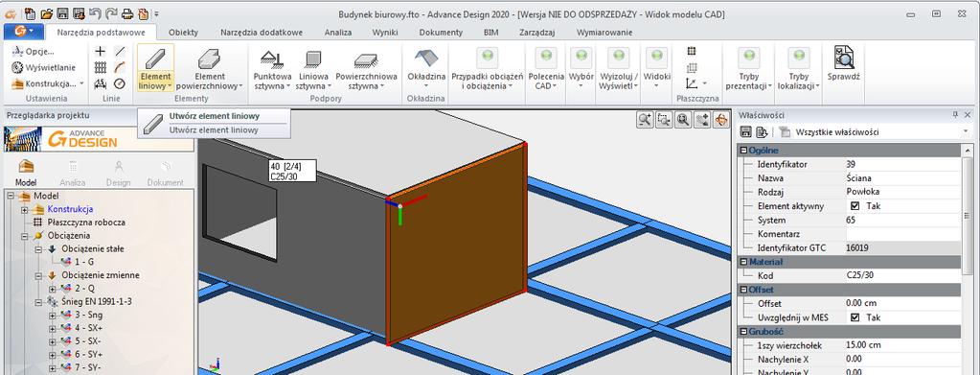The height and width of the screenshot is (375, 980).
Task: Click the orbit rotate icon in viewport
Action: [x=721, y=120]
